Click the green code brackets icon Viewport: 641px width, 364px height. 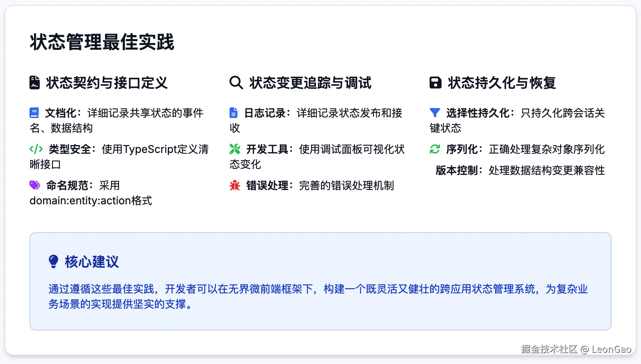(36, 149)
